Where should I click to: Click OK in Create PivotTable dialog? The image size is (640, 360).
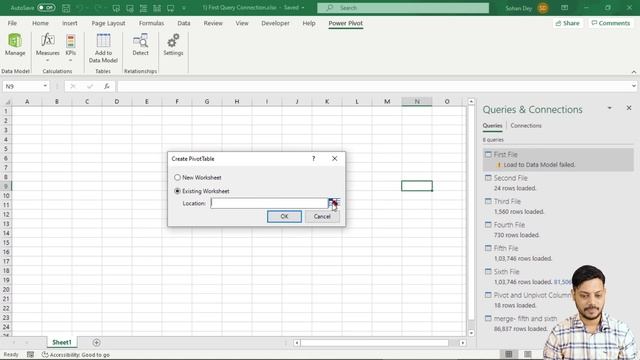[284, 216]
